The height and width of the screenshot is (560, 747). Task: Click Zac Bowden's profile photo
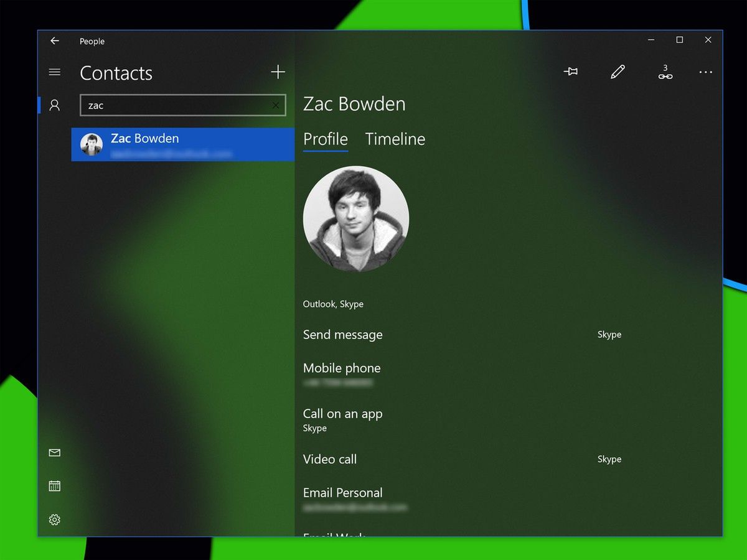pyautogui.click(x=355, y=218)
